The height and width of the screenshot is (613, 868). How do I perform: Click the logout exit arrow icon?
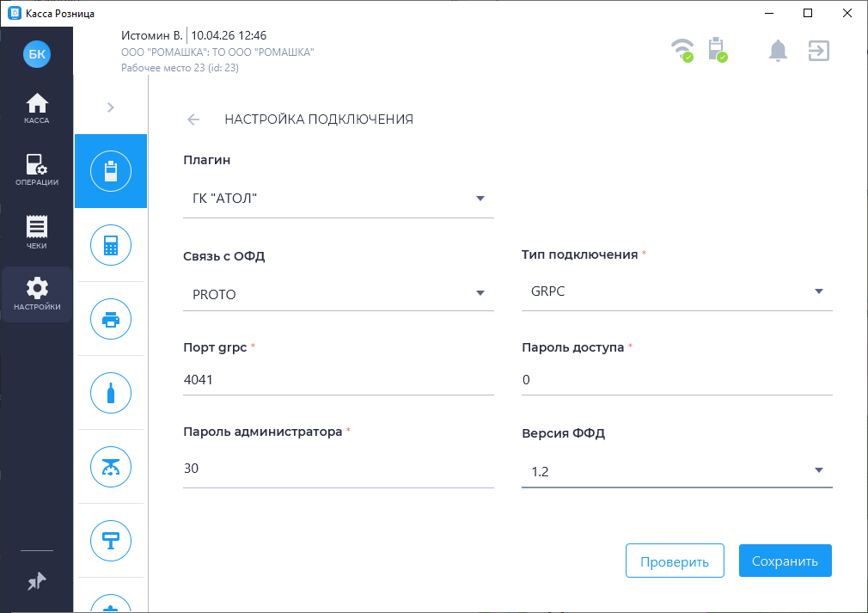819,51
